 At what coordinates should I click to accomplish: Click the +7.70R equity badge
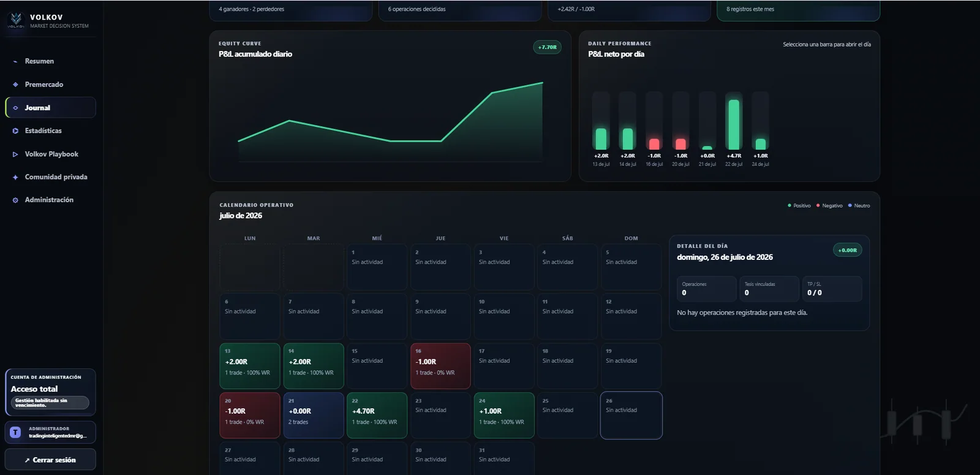(547, 47)
